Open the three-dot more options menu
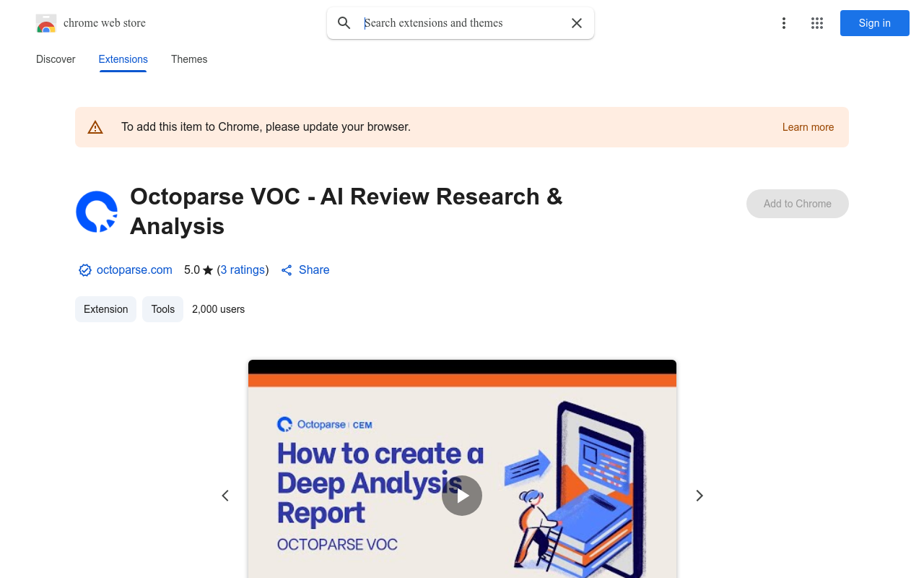The height and width of the screenshot is (578, 924). (783, 23)
